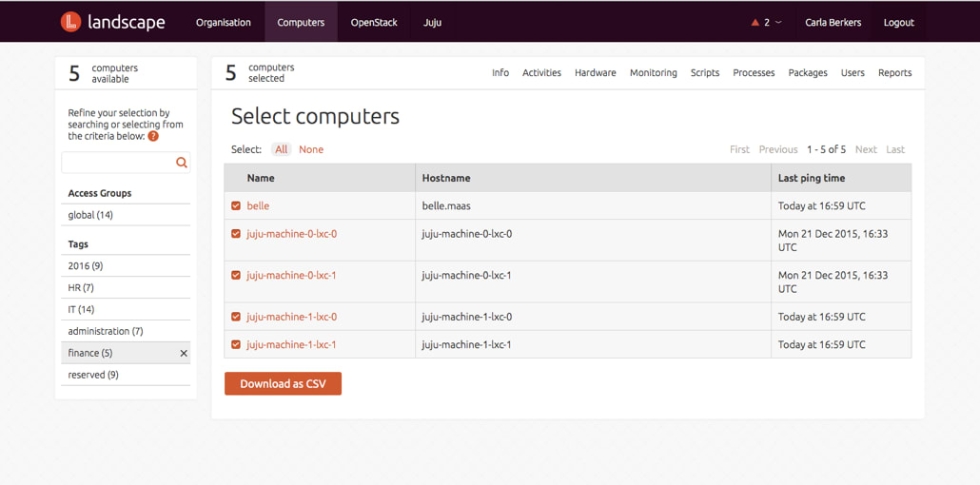The height and width of the screenshot is (485, 980).
Task: Click the Landscape logo icon
Action: [x=71, y=22]
